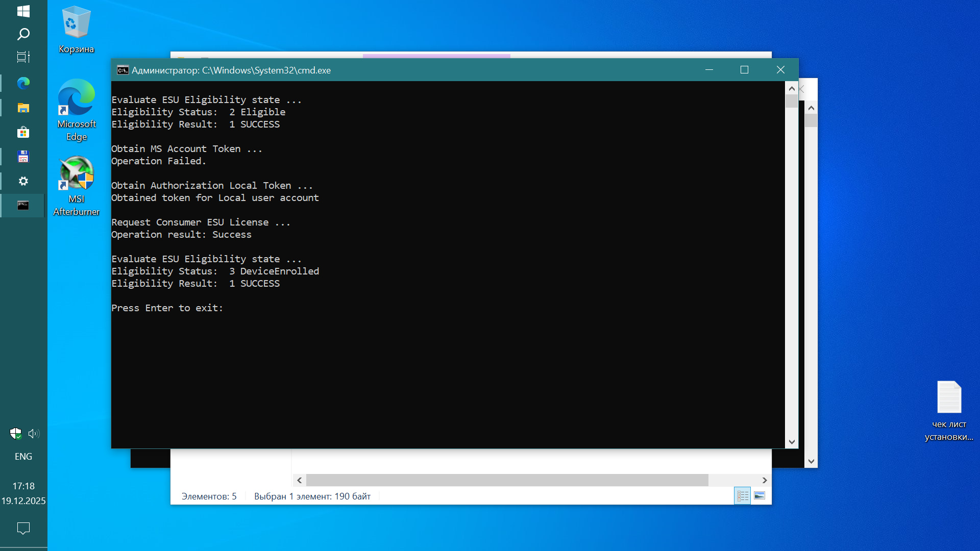980x551 pixels.
Task: Click the volume speaker tray icon
Action: (x=34, y=434)
